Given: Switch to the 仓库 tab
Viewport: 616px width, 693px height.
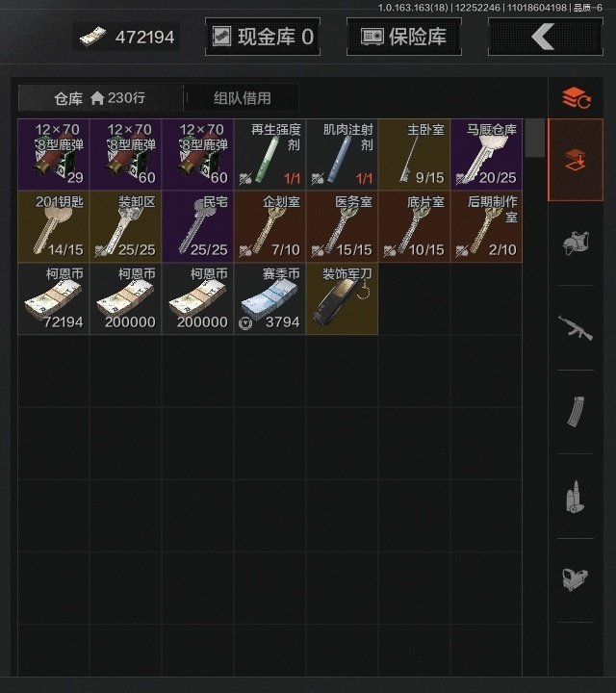Looking at the screenshot, I should (x=100, y=97).
